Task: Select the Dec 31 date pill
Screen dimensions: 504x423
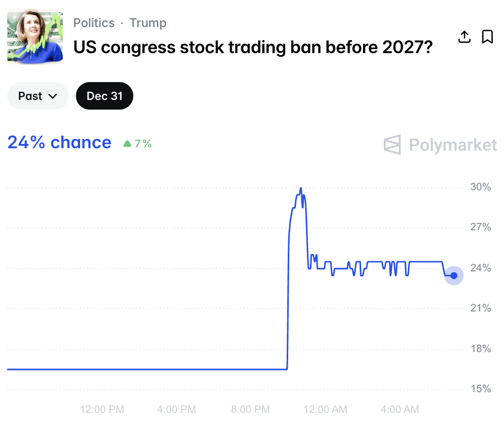Action: 104,96
